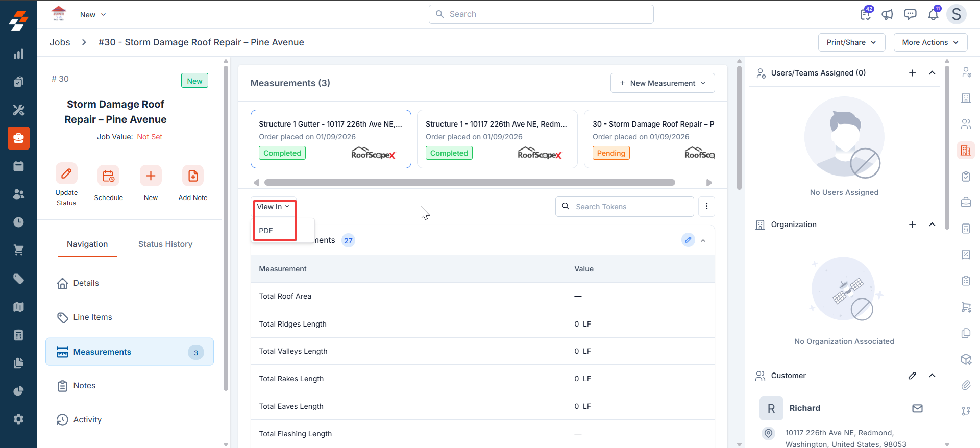Viewport: 980px width, 448px height.
Task: Click the New plus icon under job summary
Action: click(151, 176)
